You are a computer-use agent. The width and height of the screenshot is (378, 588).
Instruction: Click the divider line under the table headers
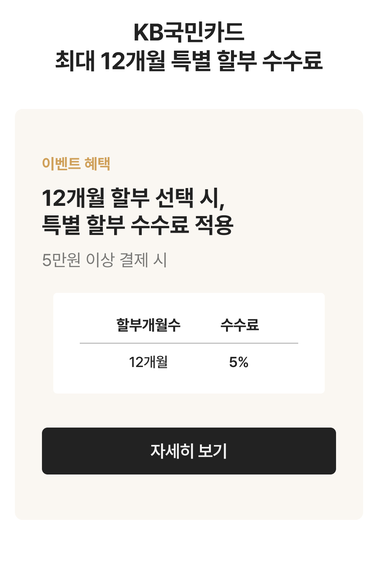coord(189,343)
